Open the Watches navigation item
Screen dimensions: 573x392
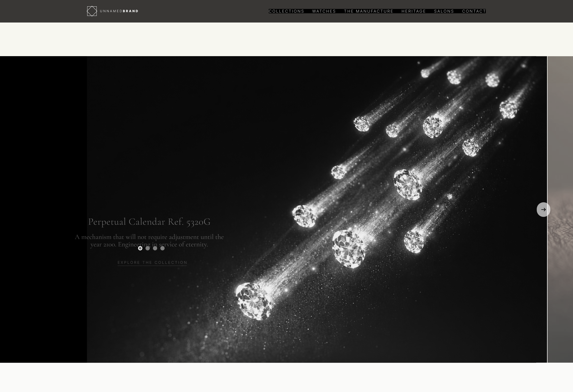click(324, 11)
